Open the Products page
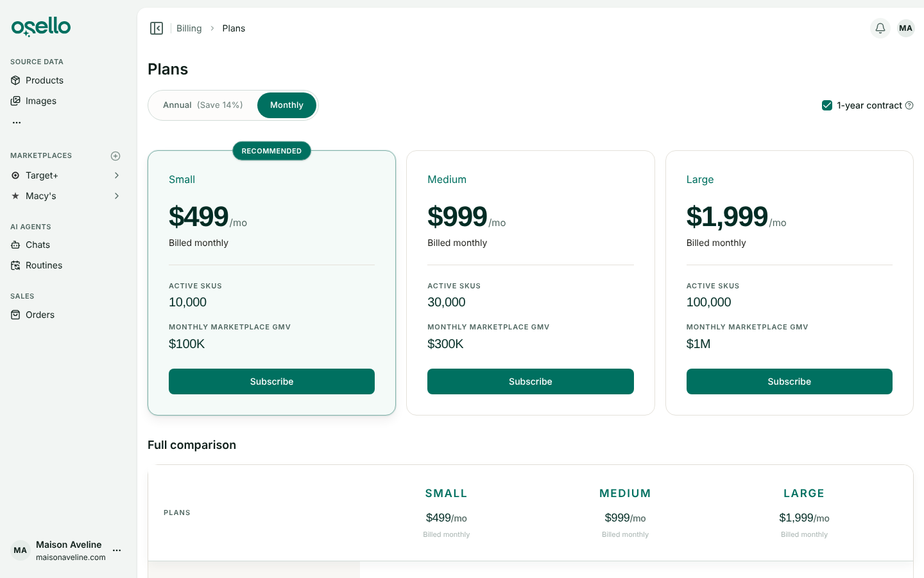924x578 pixels. [x=44, y=80]
